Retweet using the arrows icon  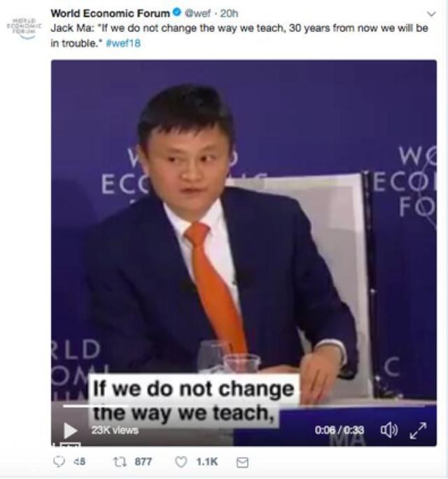coord(119,461)
